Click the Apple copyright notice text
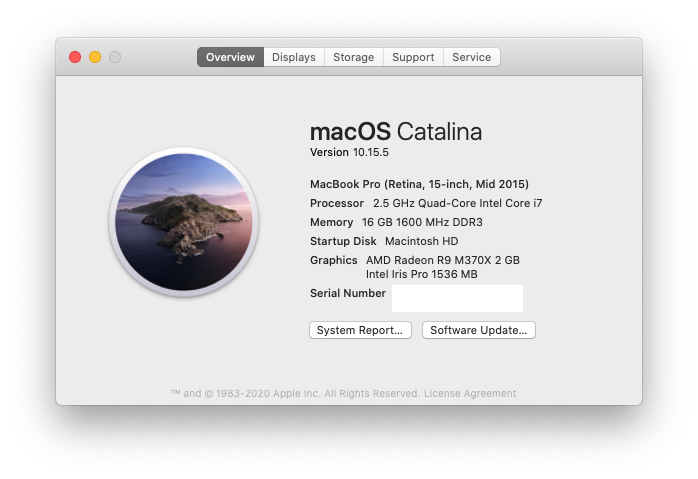Image resolution: width=698 pixels, height=479 pixels. point(296,394)
